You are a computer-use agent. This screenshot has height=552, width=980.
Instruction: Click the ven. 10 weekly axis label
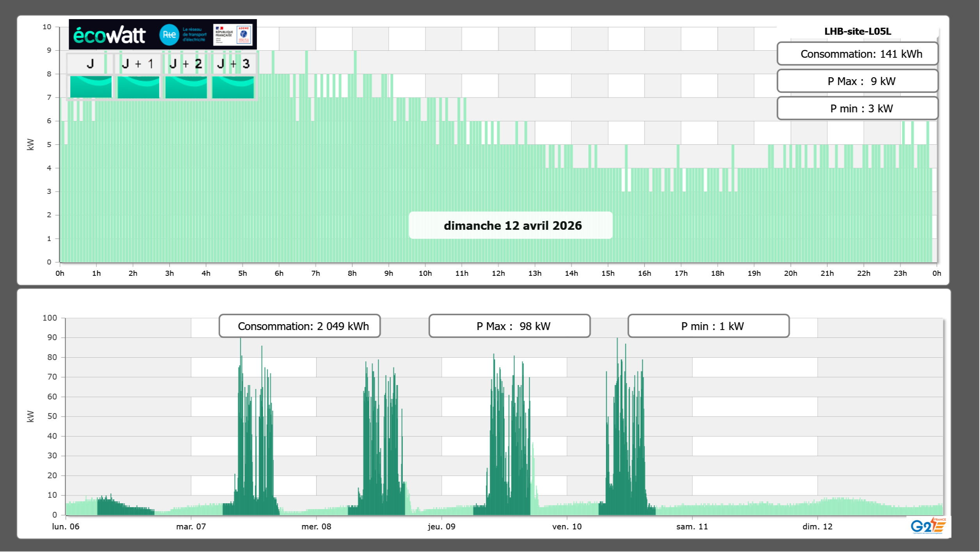(x=567, y=527)
